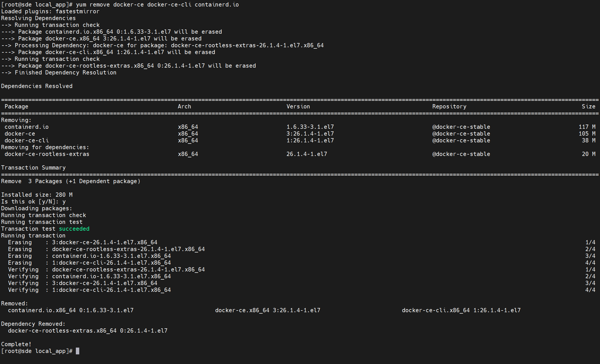The height and width of the screenshot is (364, 600).
Task: Click the yum remove command at top
Action: (157, 5)
